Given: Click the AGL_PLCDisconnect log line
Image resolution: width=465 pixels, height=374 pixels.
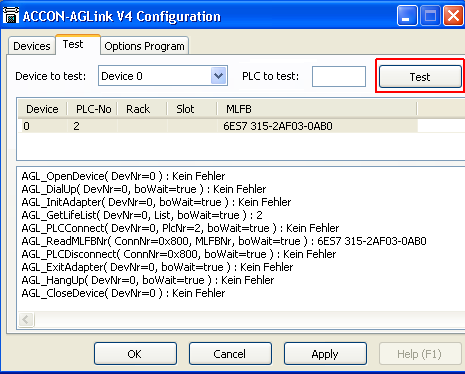Looking at the screenshot, I should pos(179,254).
